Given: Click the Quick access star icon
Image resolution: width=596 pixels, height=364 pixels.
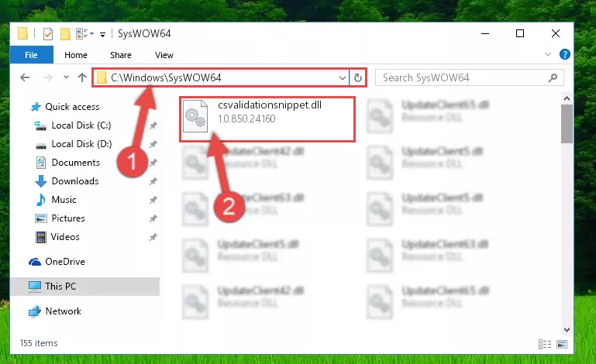Looking at the screenshot, I should click(36, 107).
